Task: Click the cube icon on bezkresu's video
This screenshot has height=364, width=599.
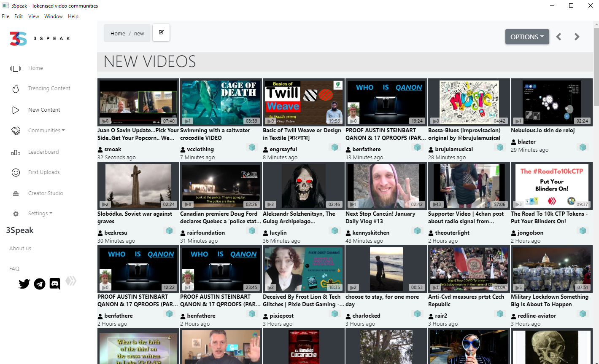Action: click(169, 230)
